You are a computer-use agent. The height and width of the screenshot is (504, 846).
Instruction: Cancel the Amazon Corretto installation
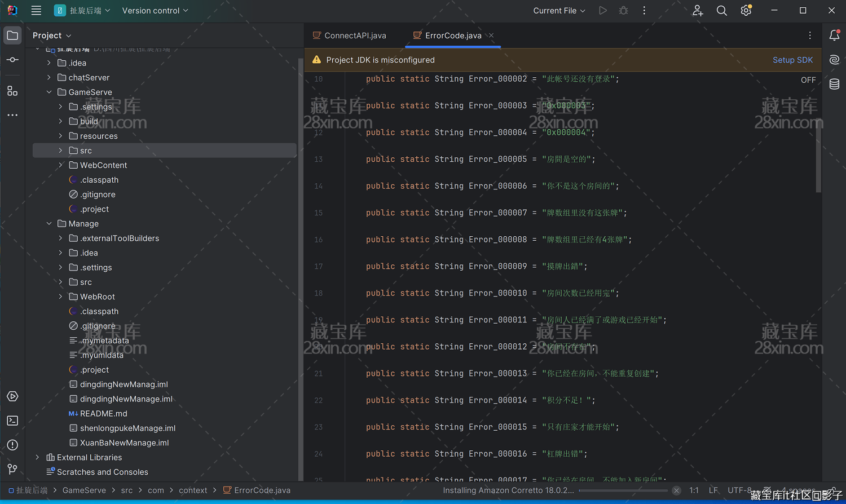tap(676, 490)
